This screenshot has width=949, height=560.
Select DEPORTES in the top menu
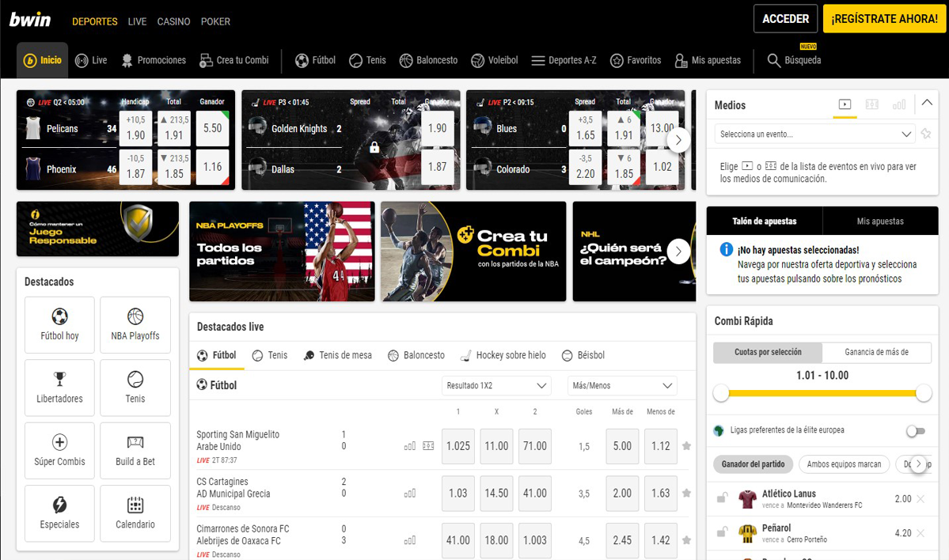pos(94,21)
